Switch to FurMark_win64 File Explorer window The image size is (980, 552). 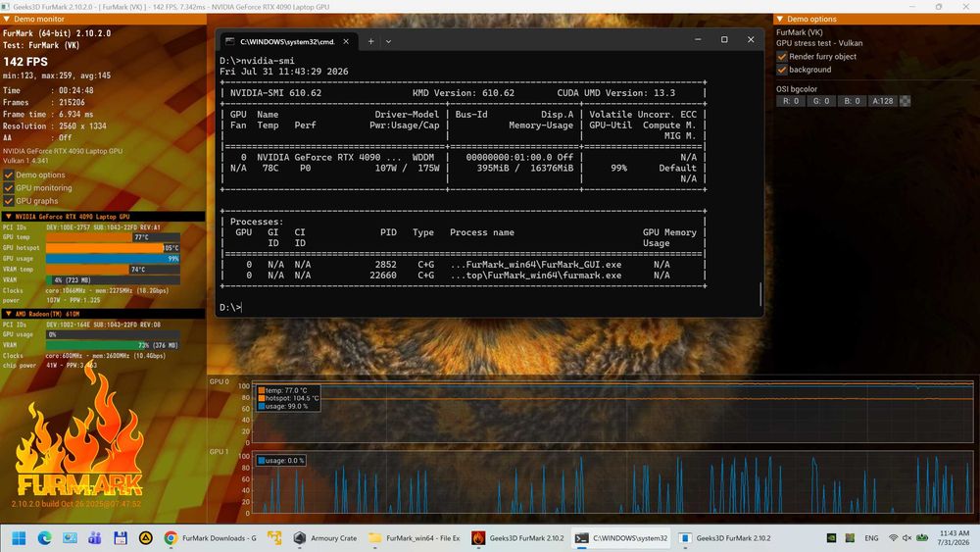coord(415,537)
